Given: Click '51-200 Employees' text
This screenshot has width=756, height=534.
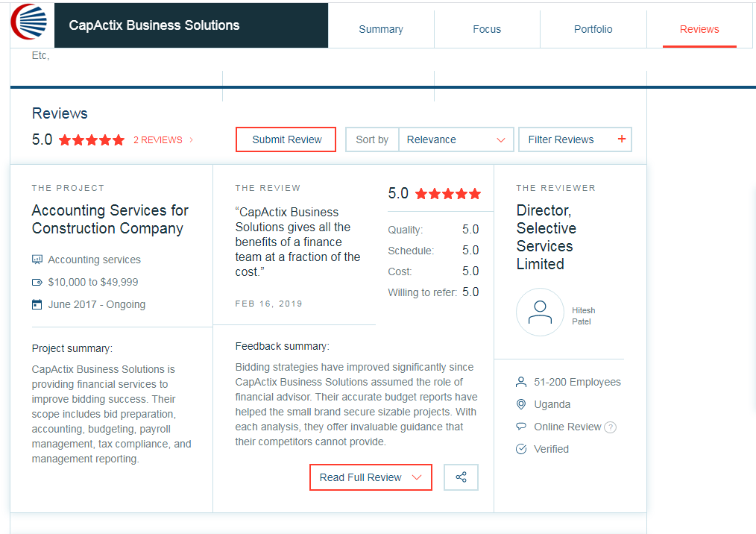Looking at the screenshot, I should (x=577, y=382).
